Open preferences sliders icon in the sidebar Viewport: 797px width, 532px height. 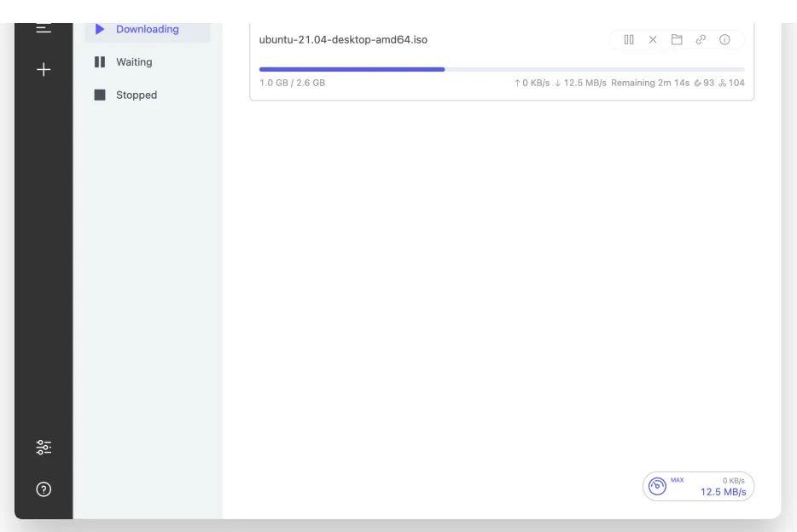click(x=44, y=448)
